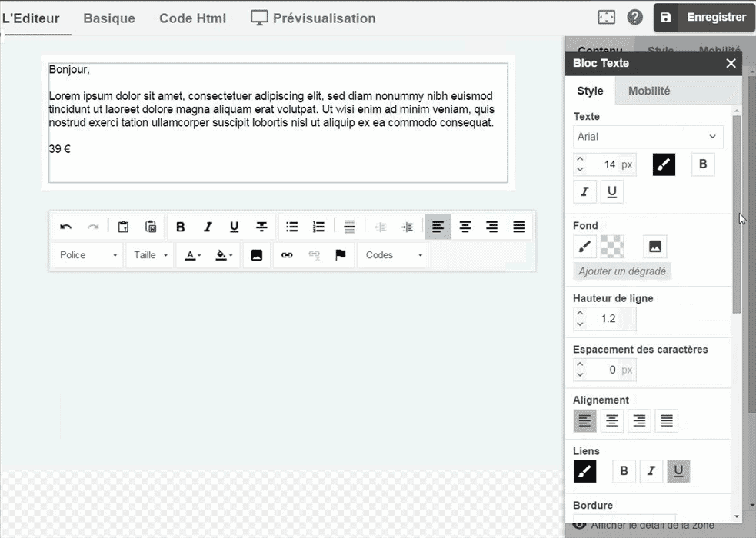Click Ajouter un dégradé
This screenshot has height=538, width=756.
pyautogui.click(x=621, y=271)
